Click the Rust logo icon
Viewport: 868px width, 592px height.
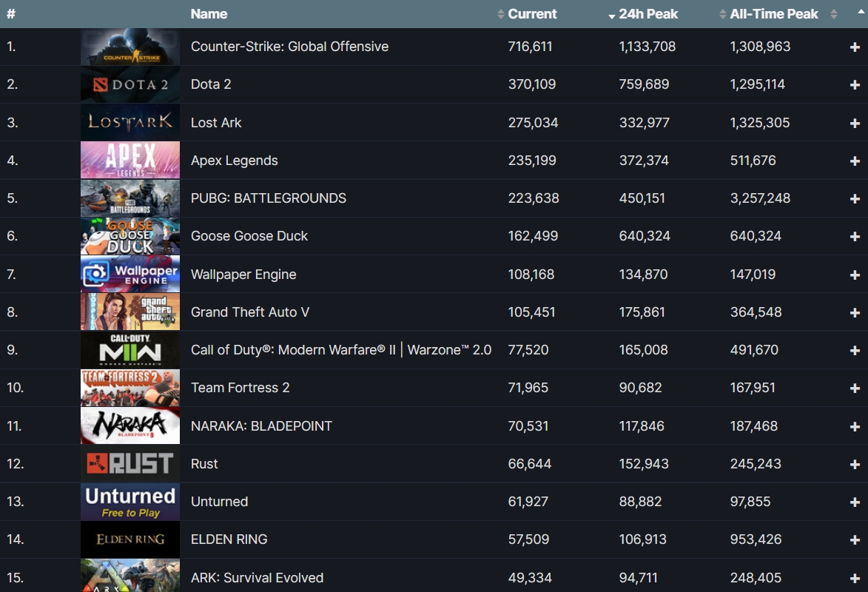pos(129,463)
